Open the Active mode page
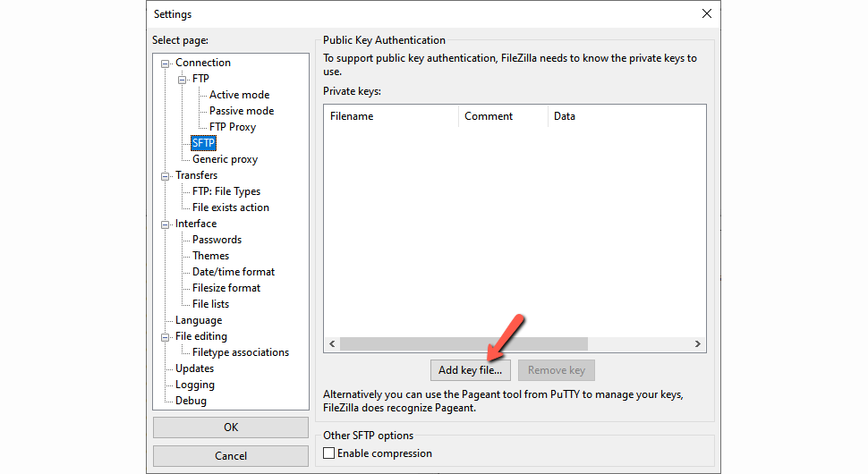The image size is (868, 474). [239, 95]
